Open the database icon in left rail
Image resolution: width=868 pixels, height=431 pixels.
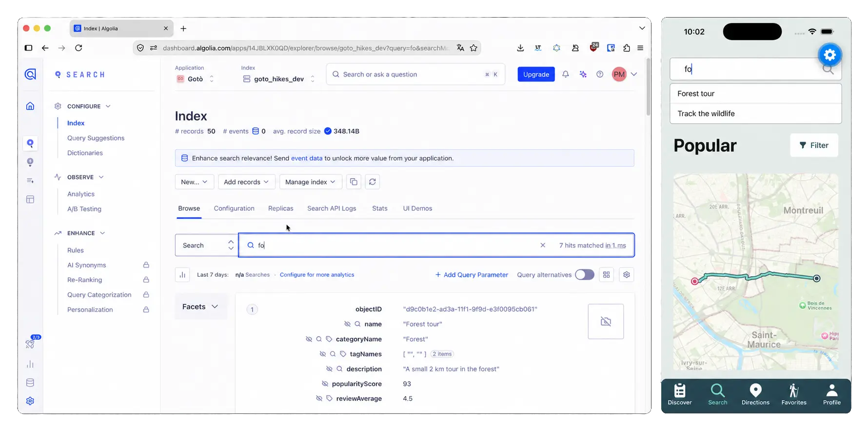[x=30, y=383]
